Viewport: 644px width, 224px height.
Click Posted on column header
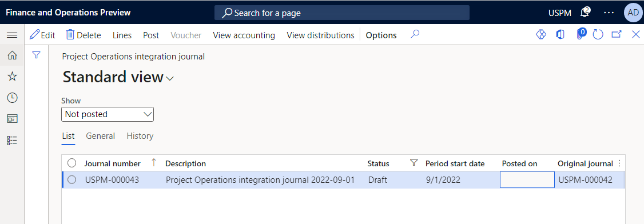pyautogui.click(x=519, y=163)
